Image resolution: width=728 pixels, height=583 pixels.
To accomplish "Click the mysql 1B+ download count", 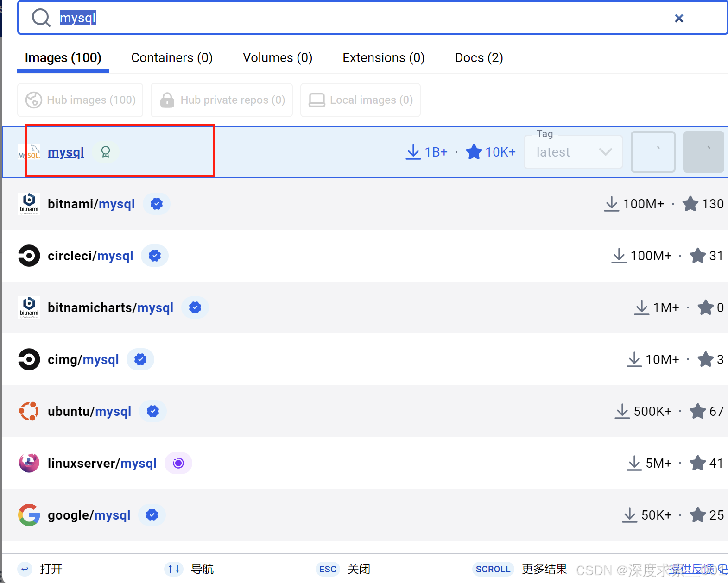I will (427, 152).
